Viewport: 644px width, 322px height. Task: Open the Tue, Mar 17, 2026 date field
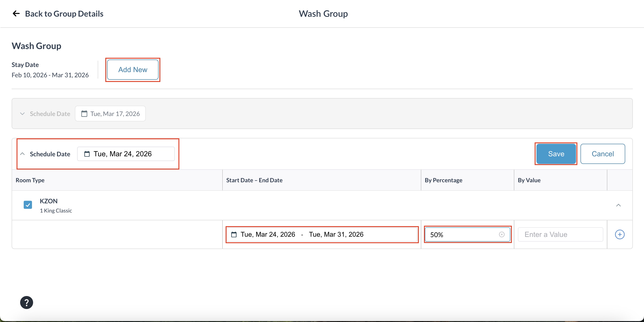coord(110,114)
